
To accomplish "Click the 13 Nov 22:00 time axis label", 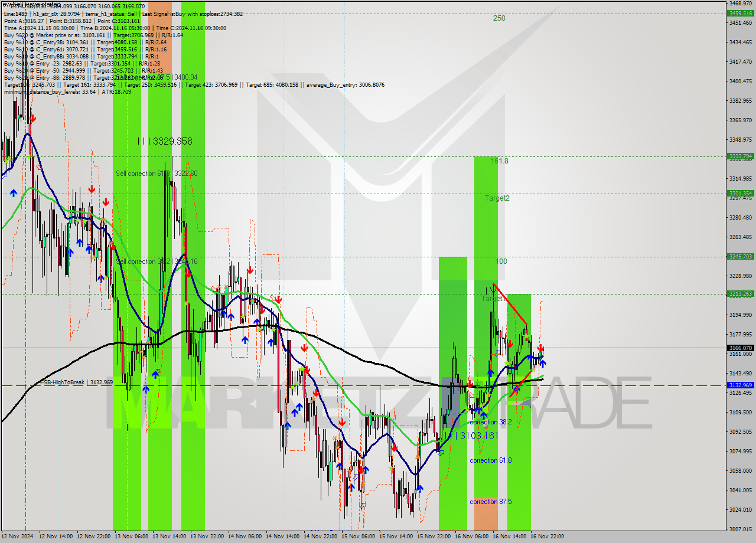I will [207, 537].
